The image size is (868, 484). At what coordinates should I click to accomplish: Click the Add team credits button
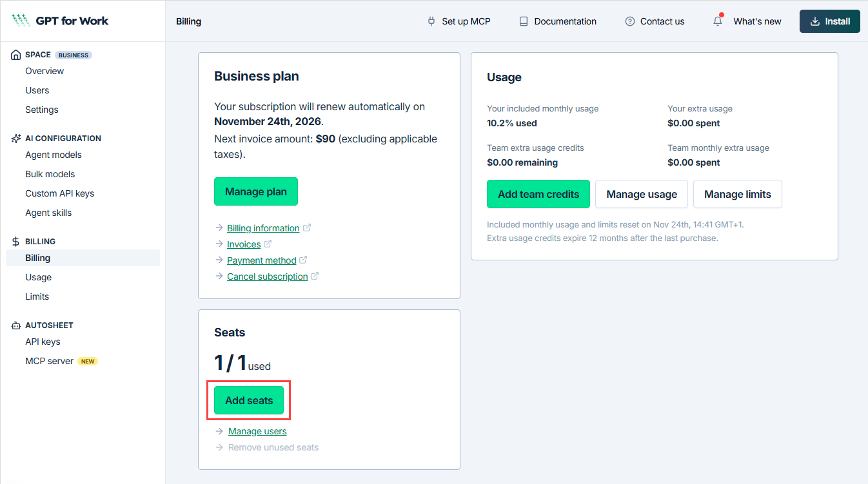[538, 194]
